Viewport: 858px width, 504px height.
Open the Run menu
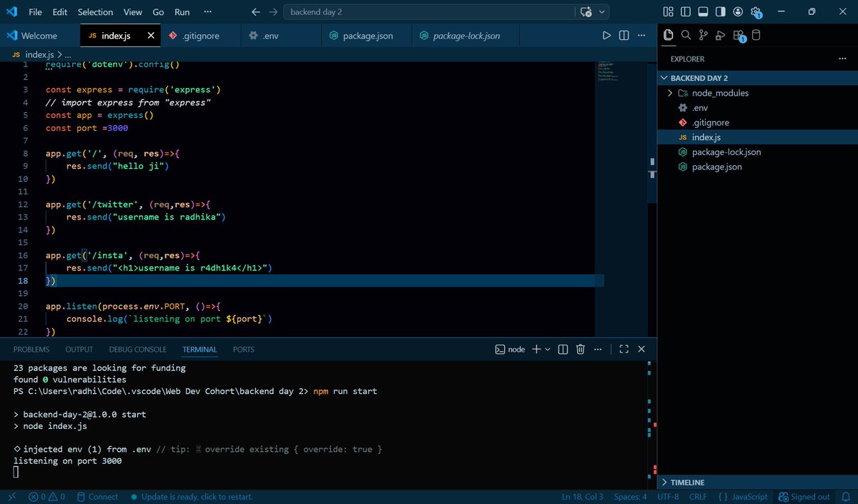(x=182, y=12)
